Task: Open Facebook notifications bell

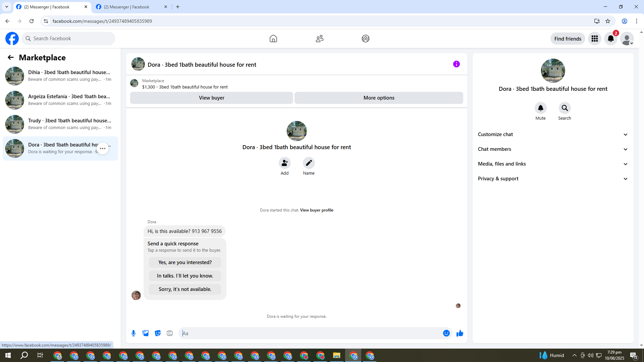Action: [x=610, y=39]
